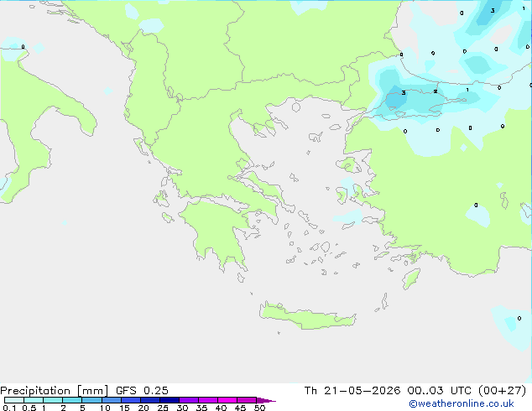Screen dimensions: 532x411
Task: Click the 'Th 21-05-2026' date text
Action: (352, 391)
